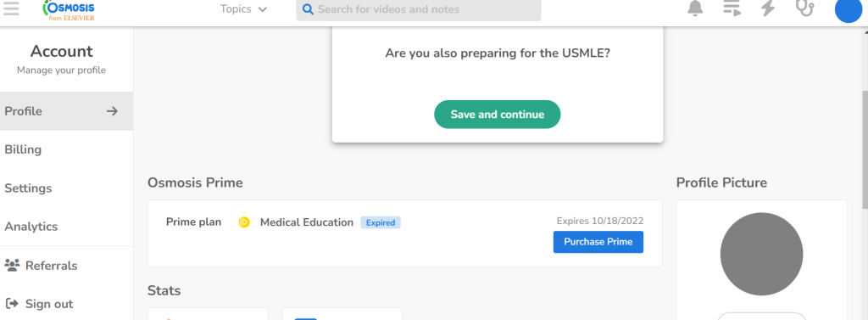
Task: Click the magnifier search icon
Action: pyautogui.click(x=308, y=9)
